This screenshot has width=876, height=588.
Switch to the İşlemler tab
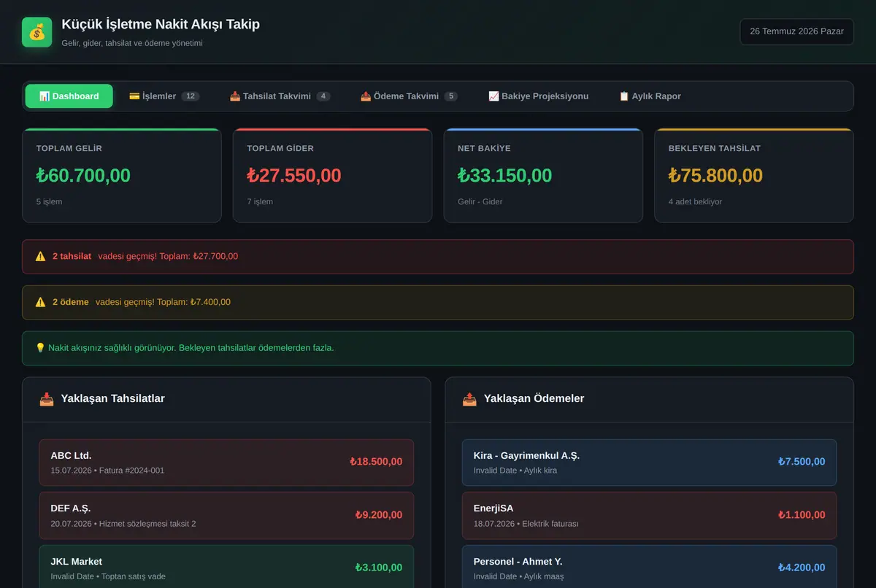[164, 96]
